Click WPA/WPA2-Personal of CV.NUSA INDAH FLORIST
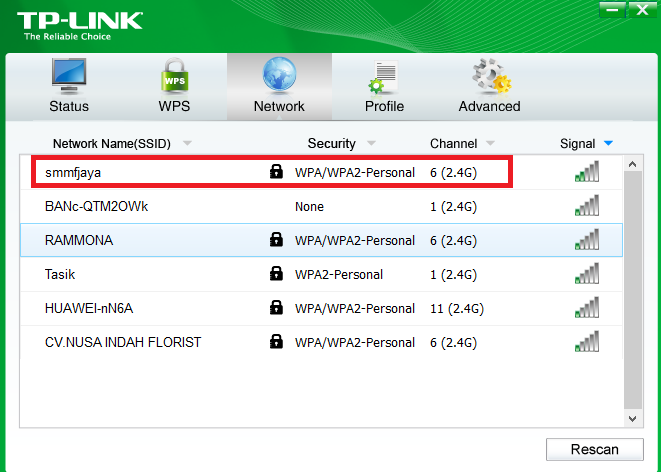This screenshot has height=472, width=661. [355, 343]
